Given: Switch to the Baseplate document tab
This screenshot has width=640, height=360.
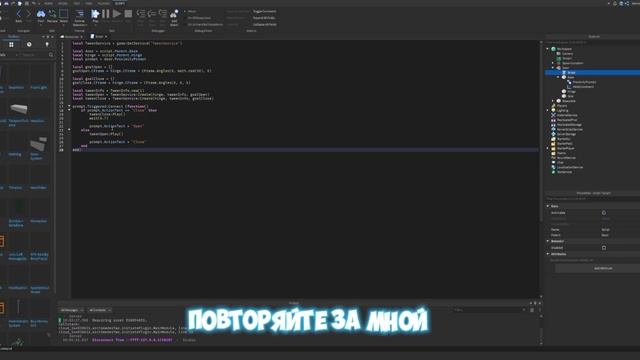Looking at the screenshot, I should tap(72, 37).
